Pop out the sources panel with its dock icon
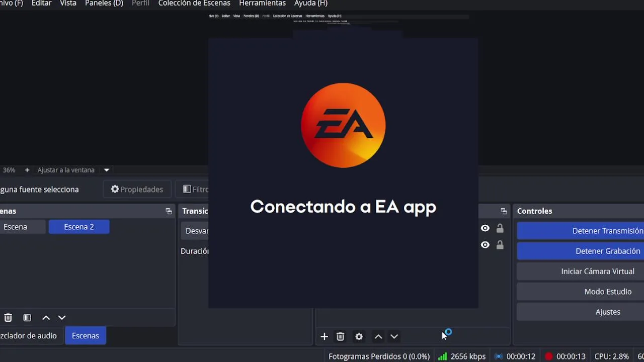The height and width of the screenshot is (362, 644). click(x=504, y=211)
